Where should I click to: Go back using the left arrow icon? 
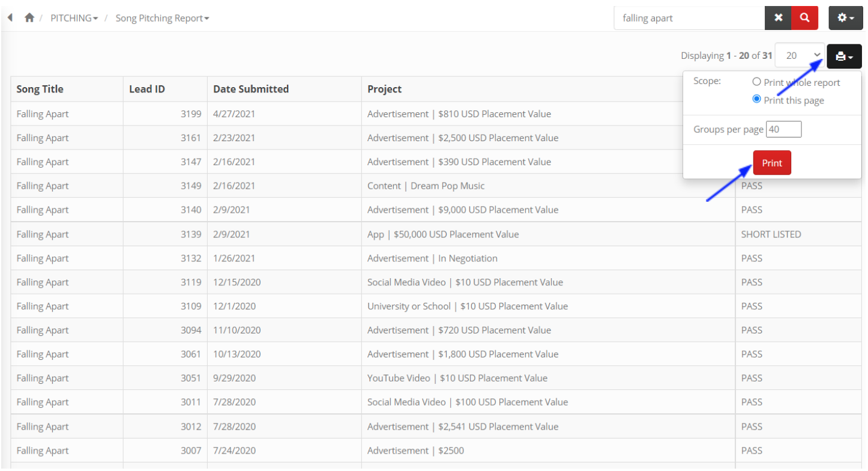(10, 18)
